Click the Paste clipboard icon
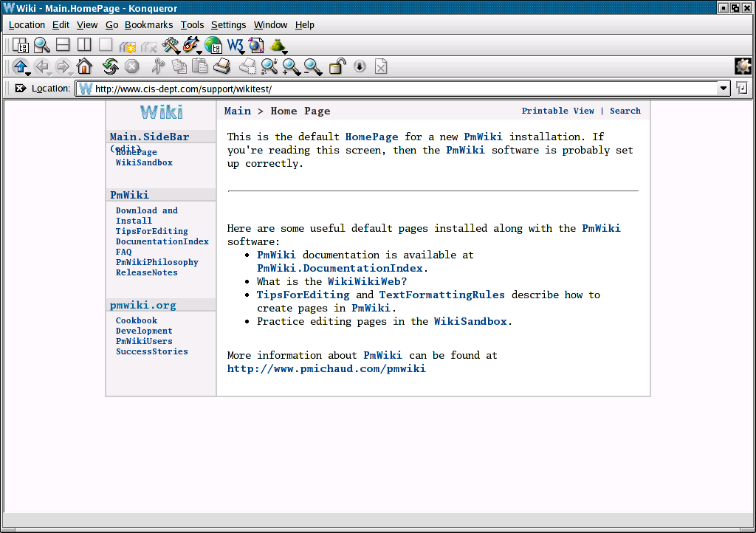Viewport: 756px width, 533px height. click(199, 66)
